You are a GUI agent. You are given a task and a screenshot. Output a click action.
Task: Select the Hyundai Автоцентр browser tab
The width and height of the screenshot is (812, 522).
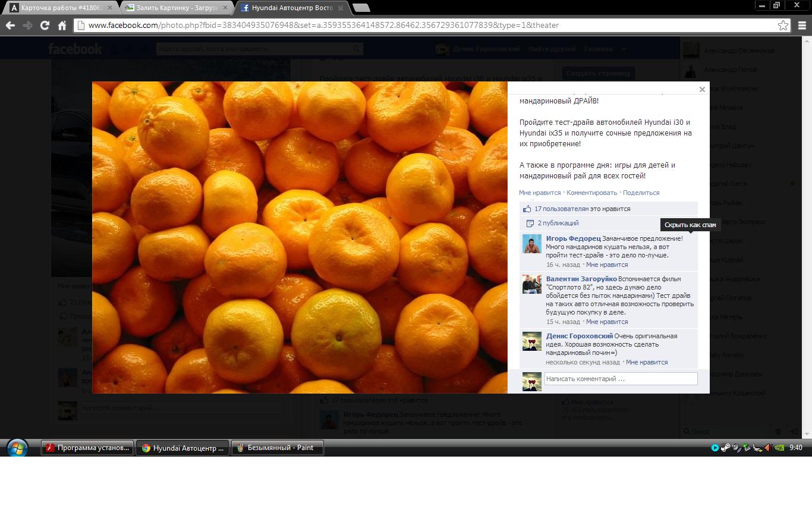click(x=292, y=8)
